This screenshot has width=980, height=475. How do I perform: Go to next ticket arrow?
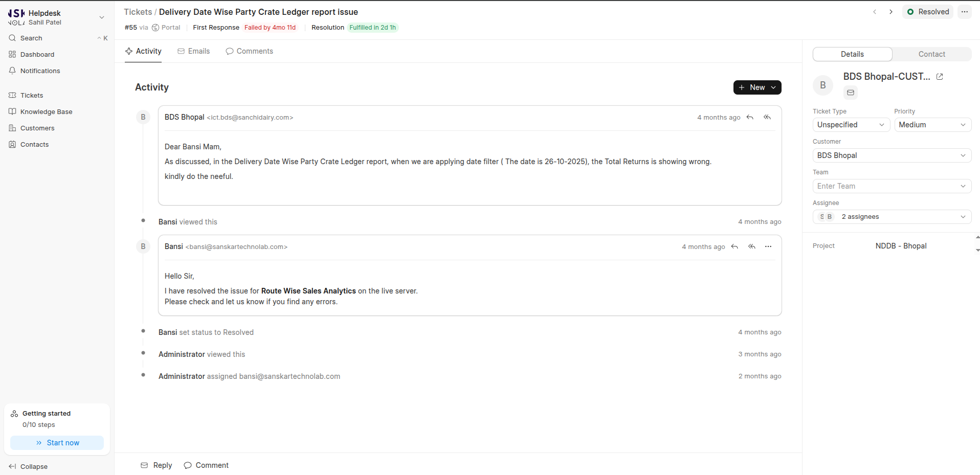pos(891,12)
